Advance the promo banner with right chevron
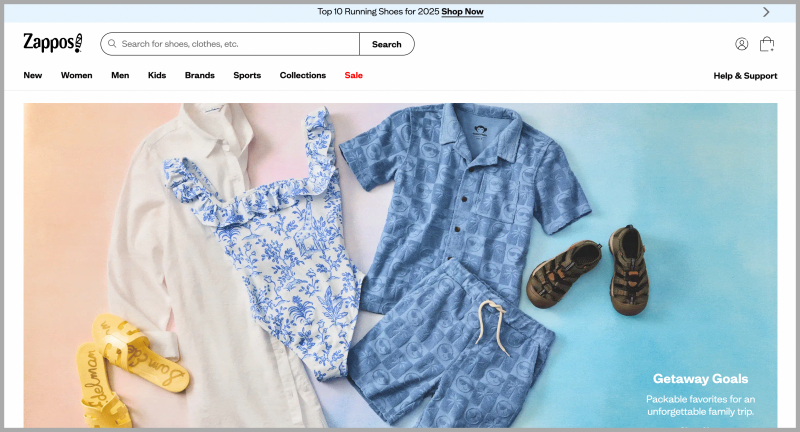The image size is (800, 432). (x=766, y=12)
